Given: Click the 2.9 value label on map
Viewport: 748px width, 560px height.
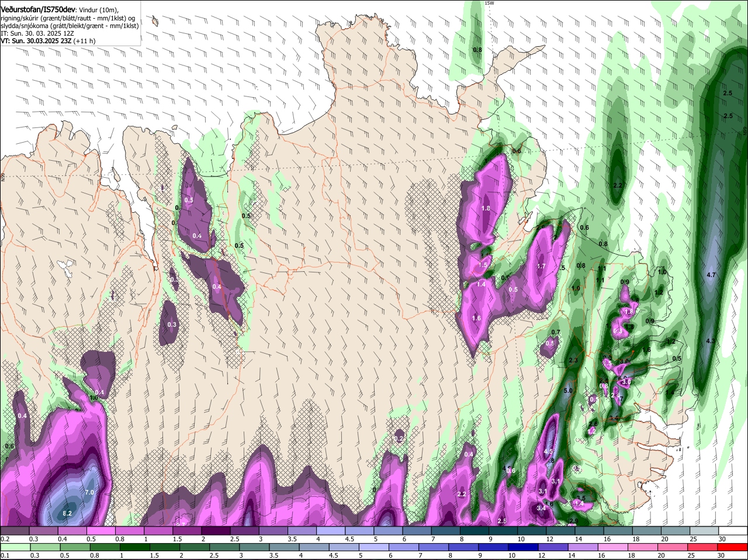Looking at the screenshot, I should (573, 521).
